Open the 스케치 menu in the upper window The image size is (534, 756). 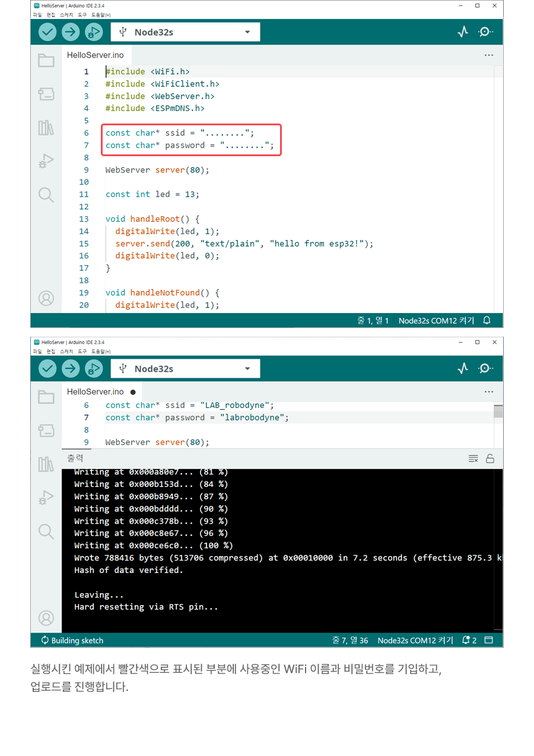click(x=66, y=14)
